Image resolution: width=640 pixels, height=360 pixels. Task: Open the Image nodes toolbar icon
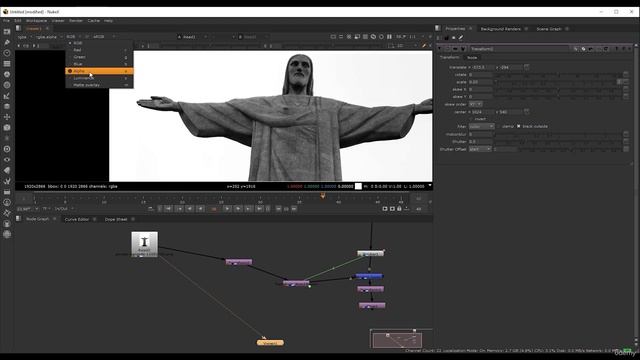(x=7, y=31)
